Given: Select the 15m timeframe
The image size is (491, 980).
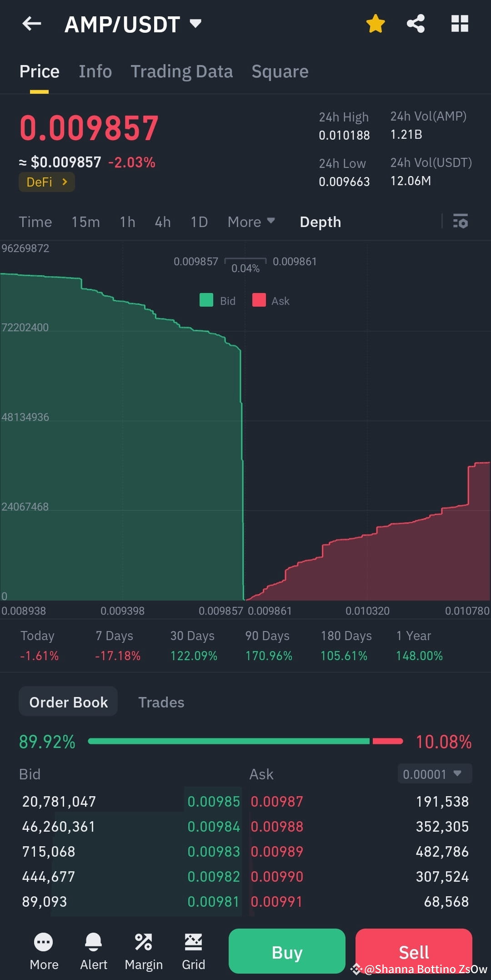Looking at the screenshot, I should tap(85, 222).
